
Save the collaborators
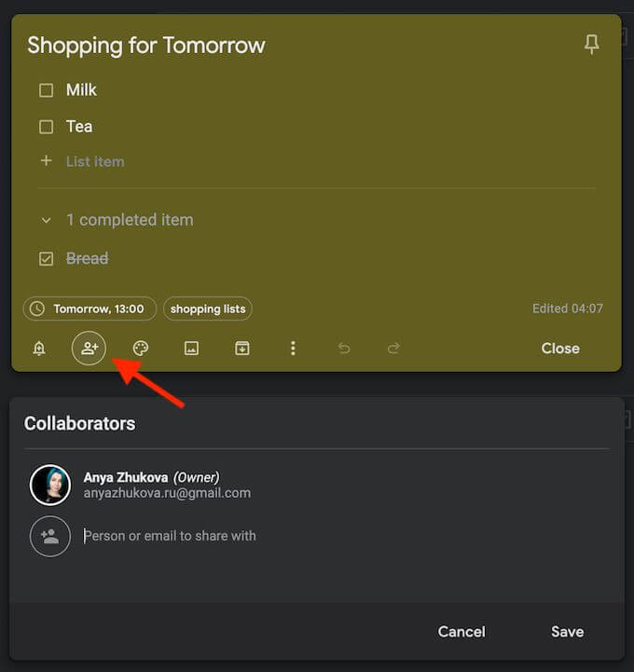tap(567, 632)
